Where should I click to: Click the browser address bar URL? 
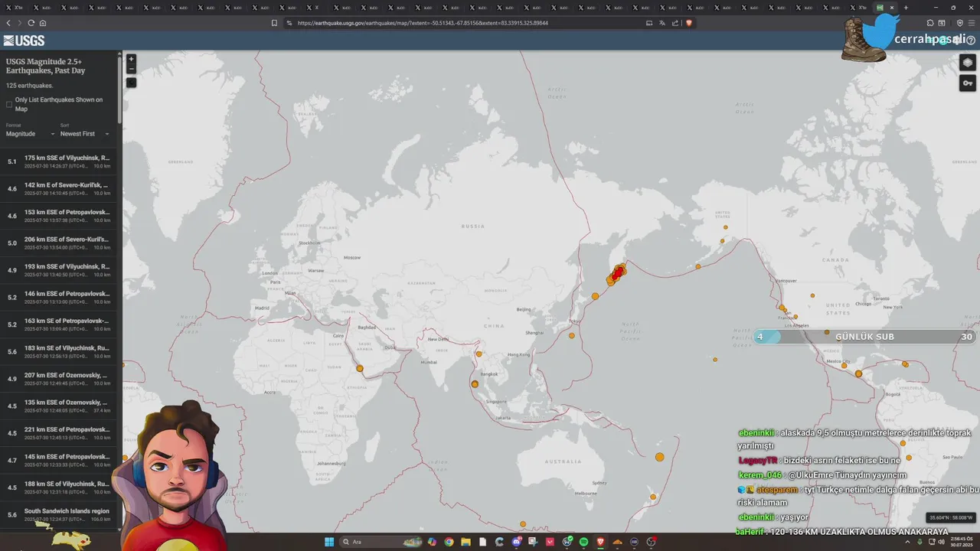(422, 23)
